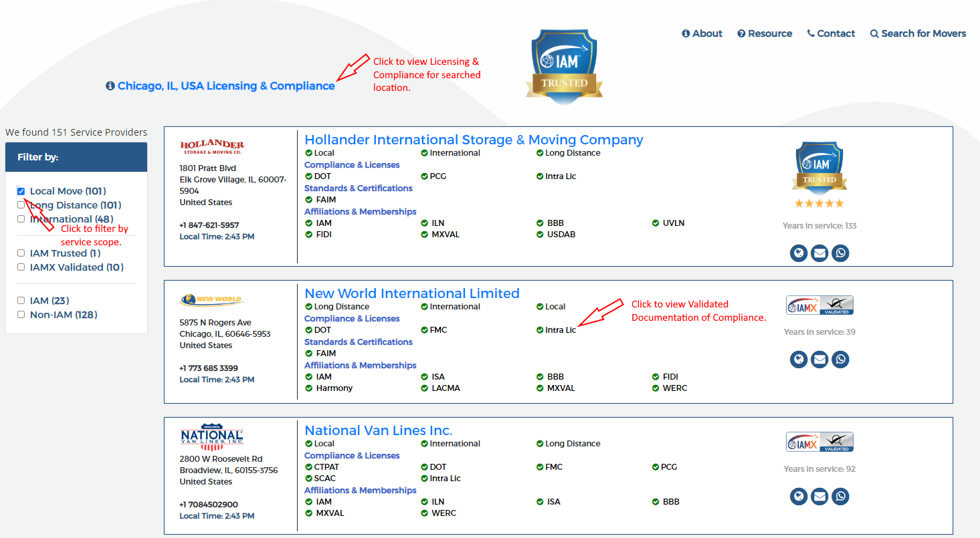Click the IAM Trusted badge on Hollander's card
The image size is (980, 538).
point(819,168)
